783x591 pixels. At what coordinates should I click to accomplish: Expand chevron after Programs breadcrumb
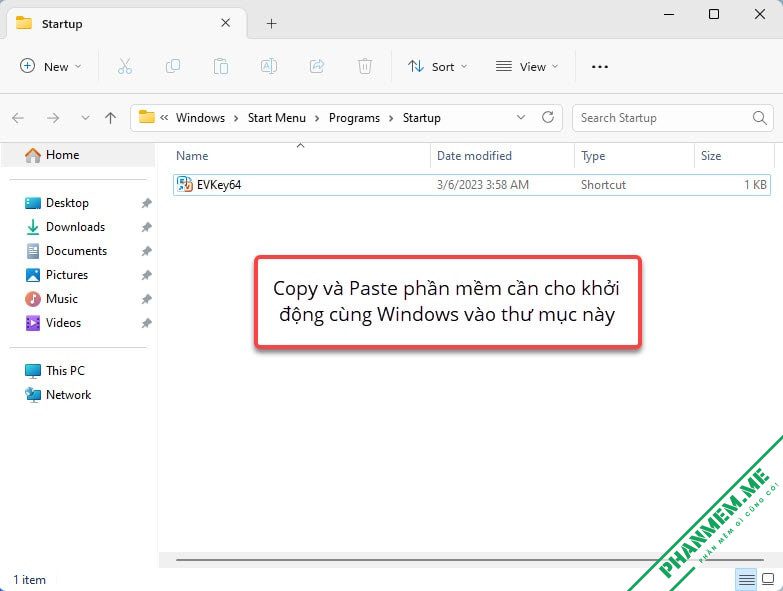click(391, 119)
